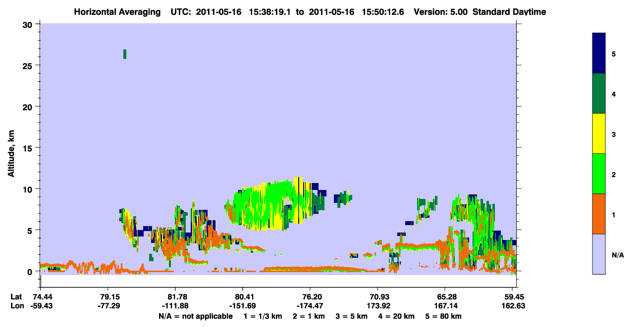
Task: Click the dark green colorbar segment labeled 4
Action: [599, 94]
